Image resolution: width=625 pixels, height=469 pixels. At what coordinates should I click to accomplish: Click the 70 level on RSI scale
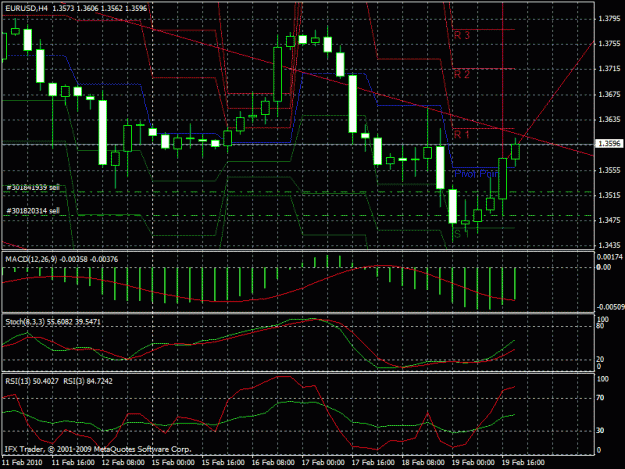pos(600,398)
